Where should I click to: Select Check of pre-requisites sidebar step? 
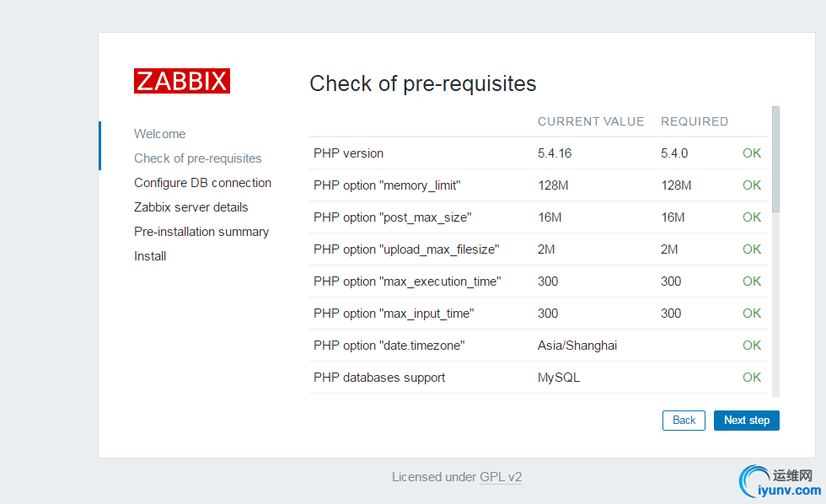point(197,158)
